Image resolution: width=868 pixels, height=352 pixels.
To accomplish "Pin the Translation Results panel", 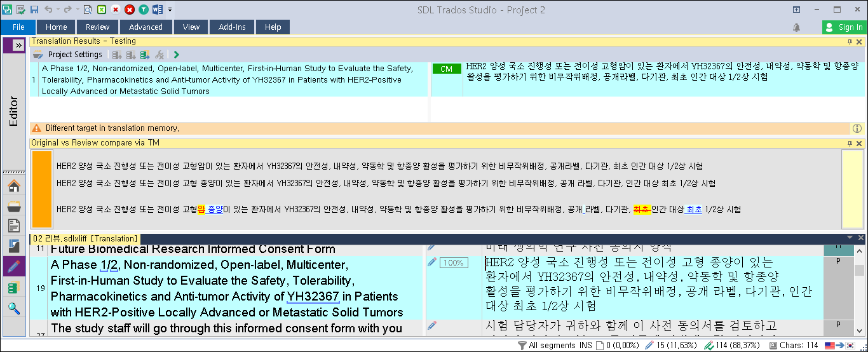I will click(850, 41).
